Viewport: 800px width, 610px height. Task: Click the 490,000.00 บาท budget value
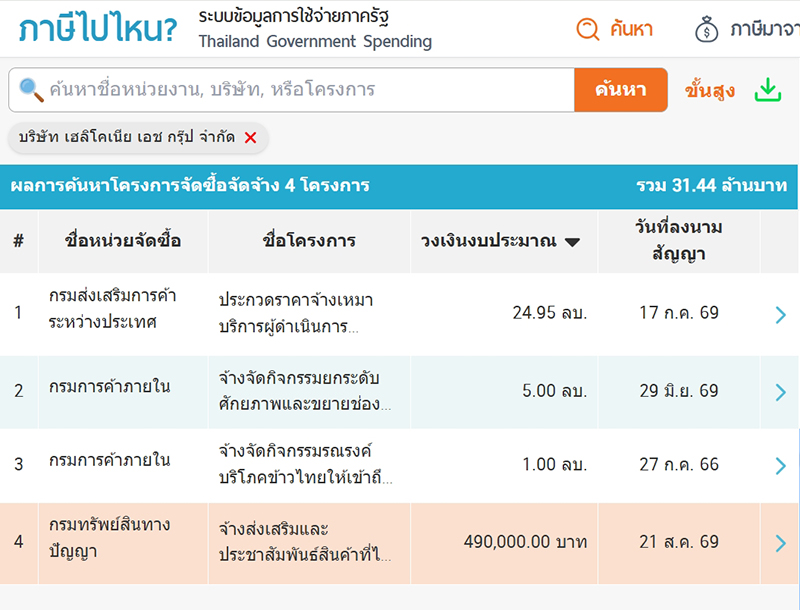click(x=526, y=542)
